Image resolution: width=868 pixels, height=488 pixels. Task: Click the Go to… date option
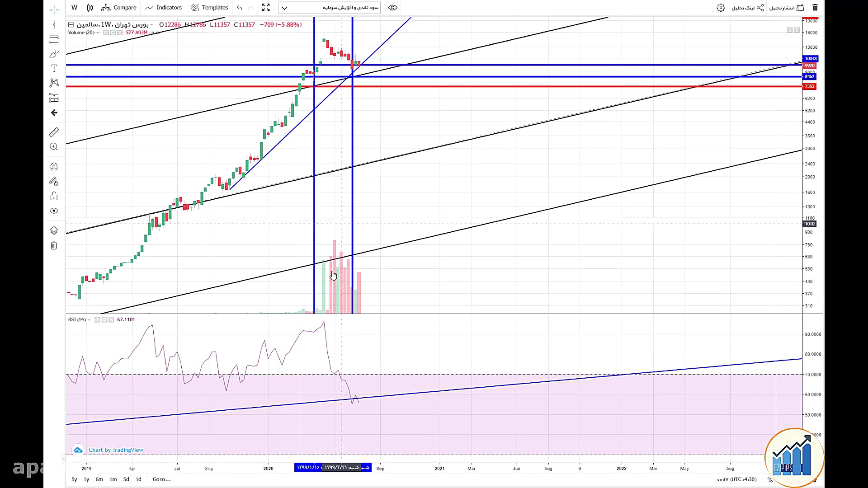point(161,479)
